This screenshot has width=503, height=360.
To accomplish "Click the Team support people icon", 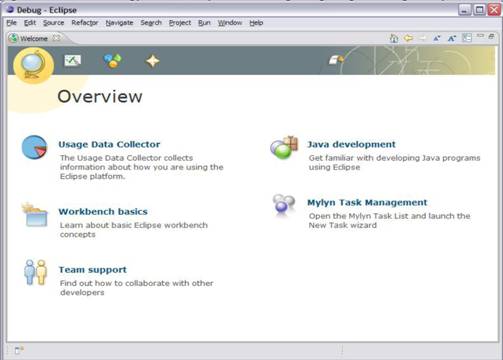I will (35, 273).
